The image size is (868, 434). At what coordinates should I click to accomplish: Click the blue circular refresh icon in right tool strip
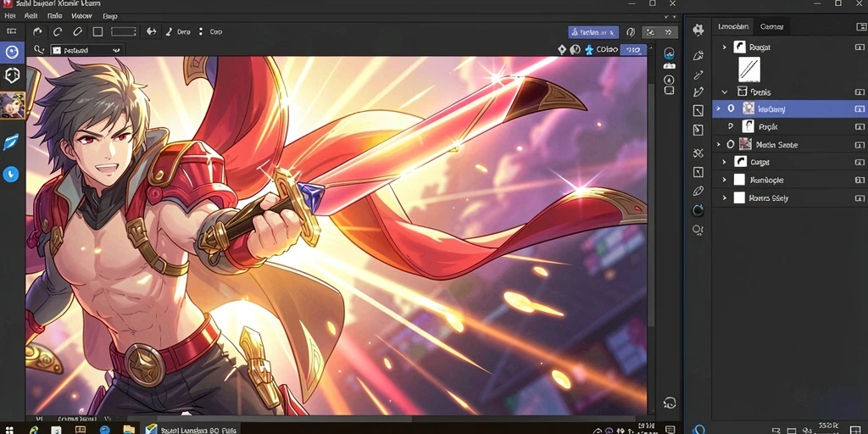[698, 210]
